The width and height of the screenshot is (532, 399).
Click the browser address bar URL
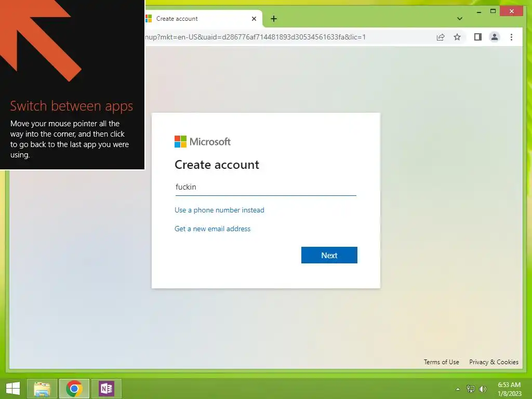pos(255,37)
